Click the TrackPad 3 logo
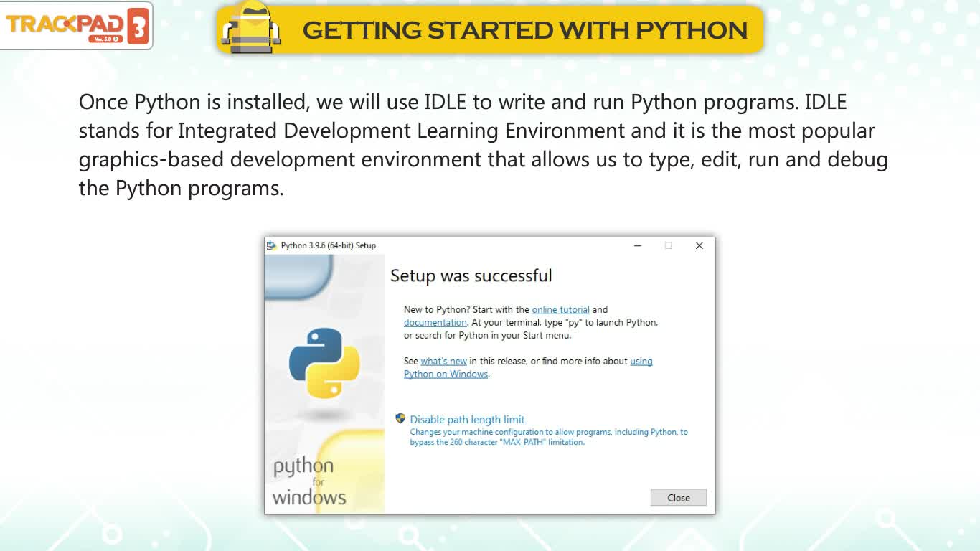The image size is (980, 551). pyautogui.click(x=77, y=26)
